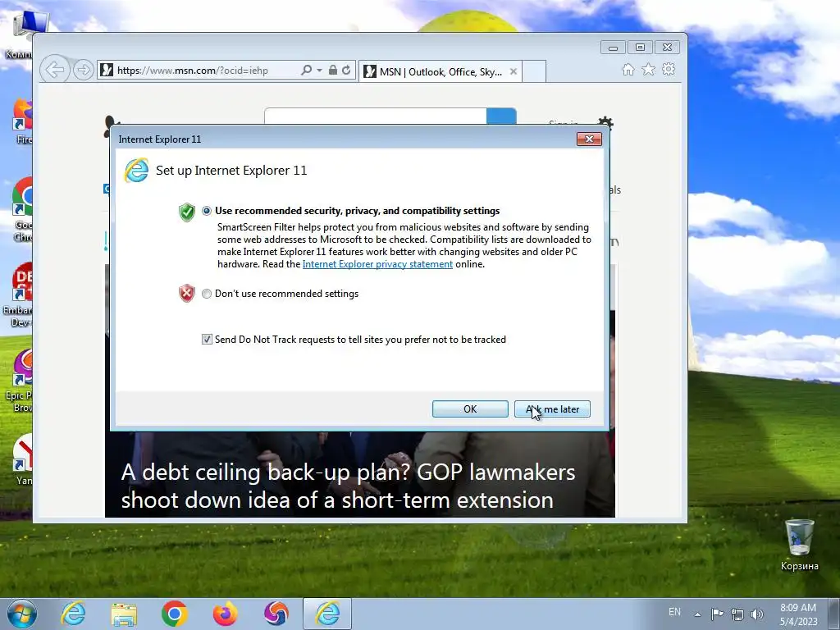Screen dimensions: 840x630
Task: Launch Google Chrome from the taskbar
Action: (x=174, y=614)
